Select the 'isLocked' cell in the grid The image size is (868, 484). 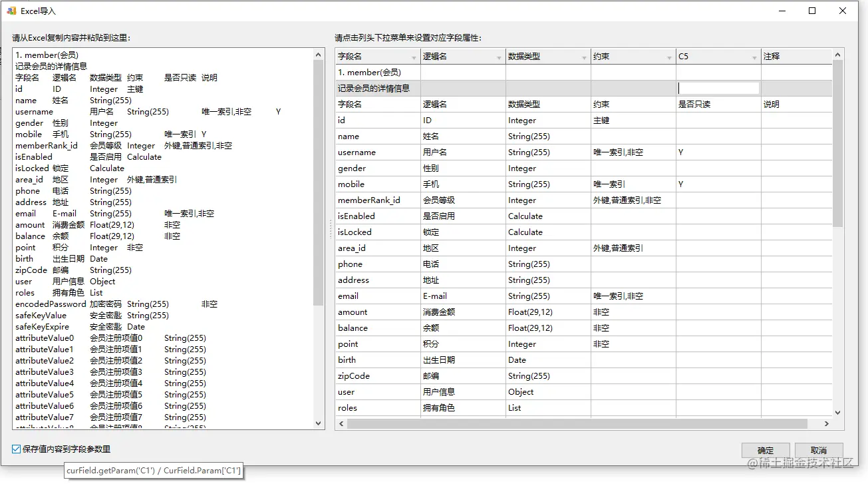point(378,232)
